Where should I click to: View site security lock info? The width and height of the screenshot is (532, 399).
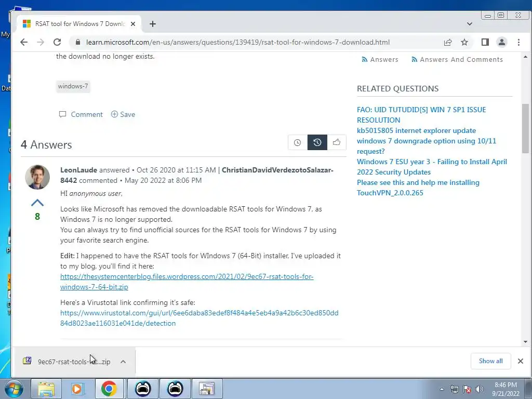tap(78, 42)
